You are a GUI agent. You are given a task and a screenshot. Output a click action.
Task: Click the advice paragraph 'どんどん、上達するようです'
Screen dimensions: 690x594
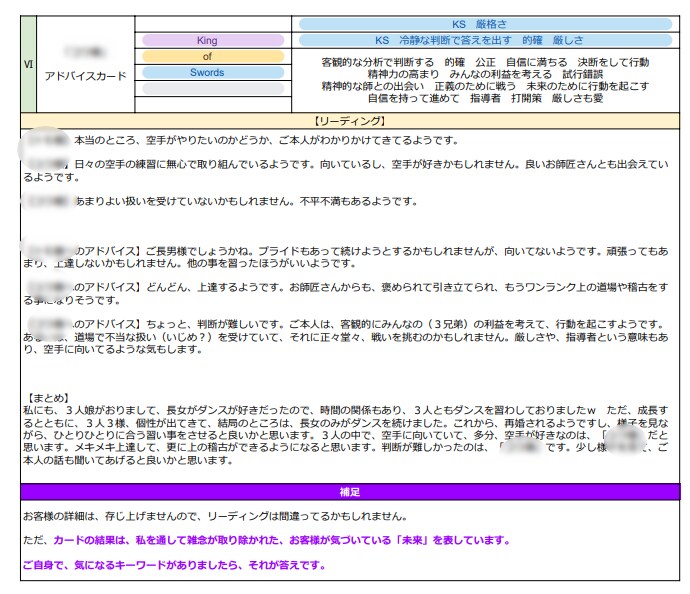click(346, 294)
